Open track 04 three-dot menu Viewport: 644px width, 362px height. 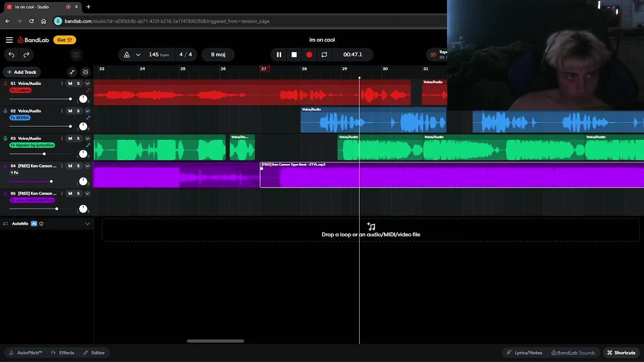(x=62, y=166)
